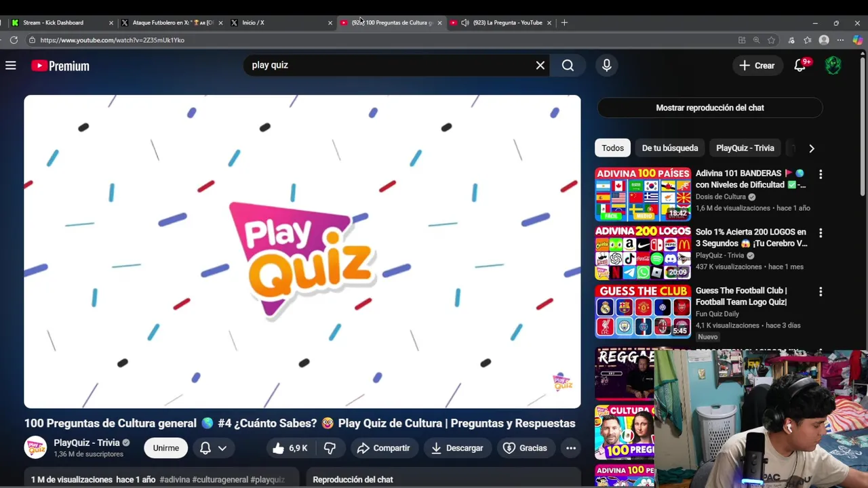Click the browser address bar URL
This screenshot has width=868, height=488.
[x=113, y=40]
